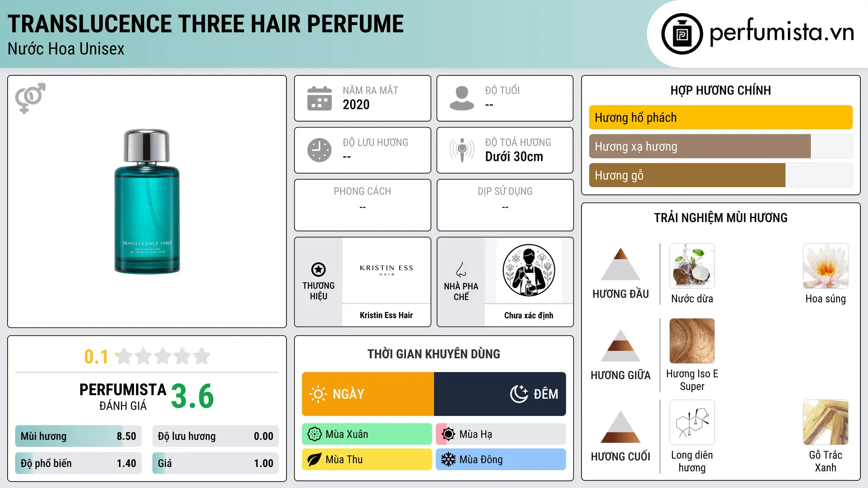
Task: Click the Phong cách card
Action: point(363,205)
